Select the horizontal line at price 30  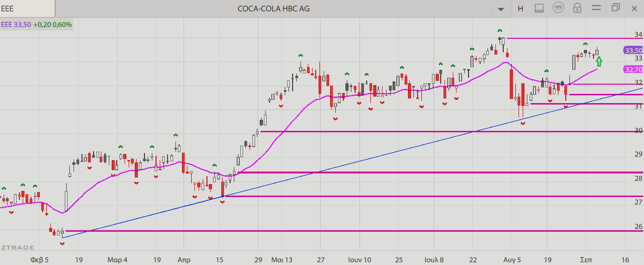pyautogui.click(x=451, y=131)
